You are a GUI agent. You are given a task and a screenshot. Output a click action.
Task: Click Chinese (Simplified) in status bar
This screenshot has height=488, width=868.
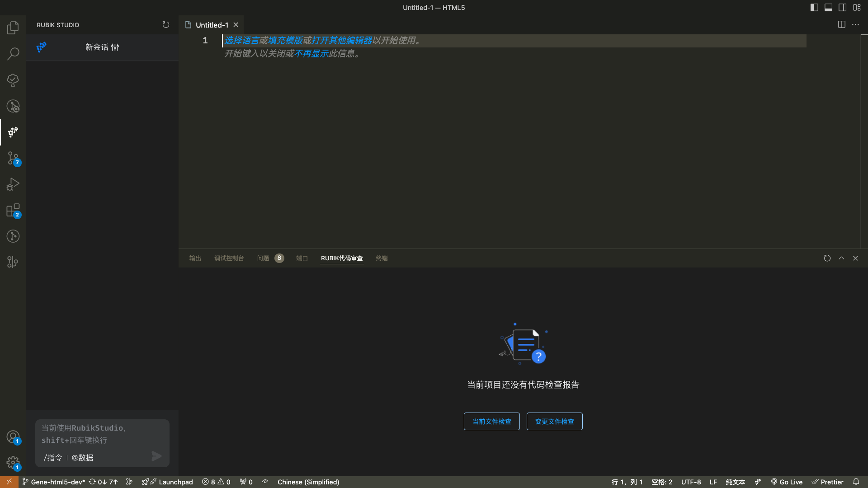pos(308,482)
